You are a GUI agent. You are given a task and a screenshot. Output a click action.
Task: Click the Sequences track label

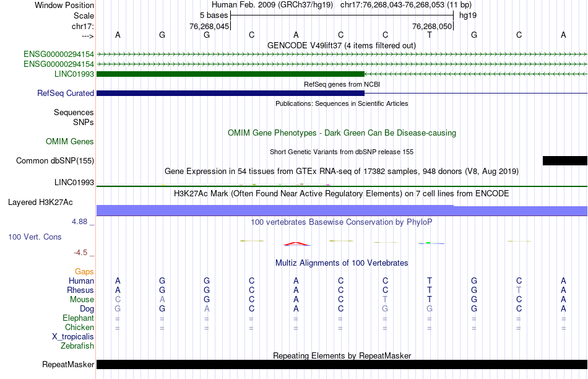coord(74,112)
